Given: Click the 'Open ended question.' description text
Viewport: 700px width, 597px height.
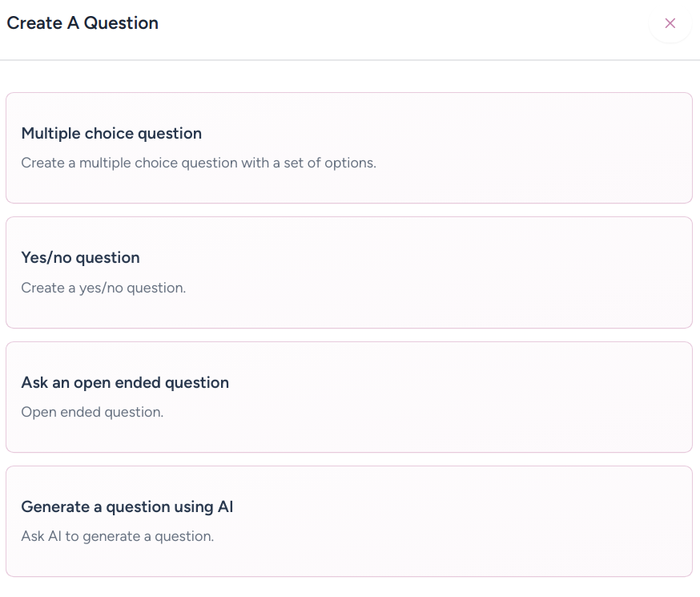Looking at the screenshot, I should [92, 412].
